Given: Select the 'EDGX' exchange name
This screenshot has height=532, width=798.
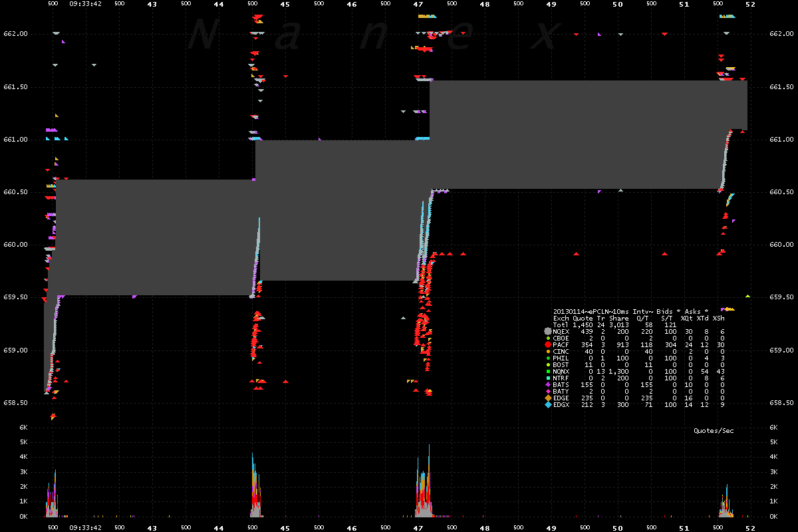Looking at the screenshot, I should (561, 404).
